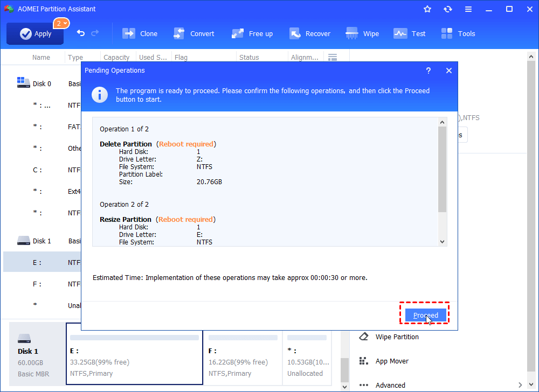This screenshot has width=539, height=392.
Task: Click the refresh icon in title bar
Action: coord(447,9)
